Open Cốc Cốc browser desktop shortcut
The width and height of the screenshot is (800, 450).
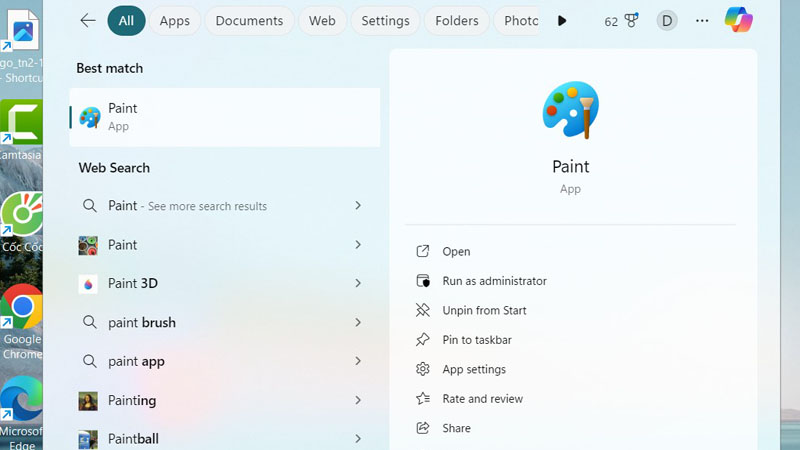point(21,222)
